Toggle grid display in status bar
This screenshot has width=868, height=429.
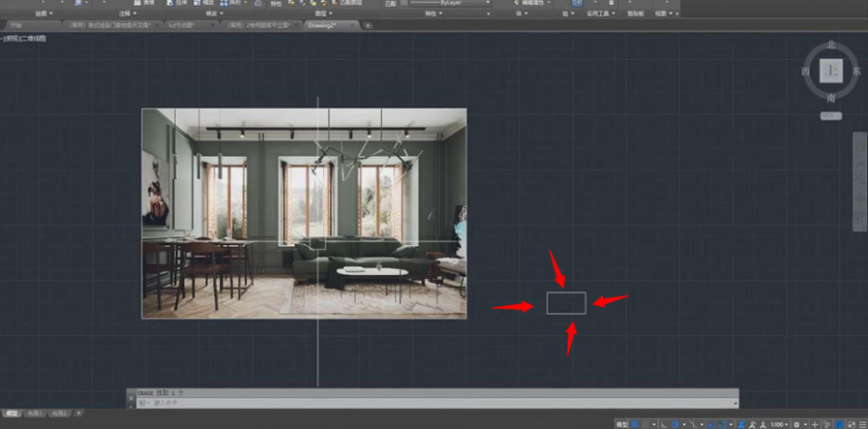(634, 424)
